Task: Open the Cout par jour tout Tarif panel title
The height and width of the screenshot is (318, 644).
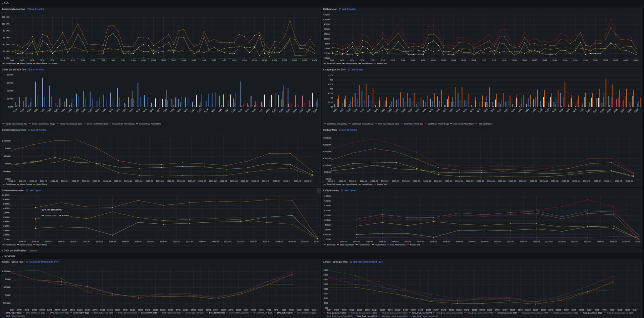Action: point(334,70)
